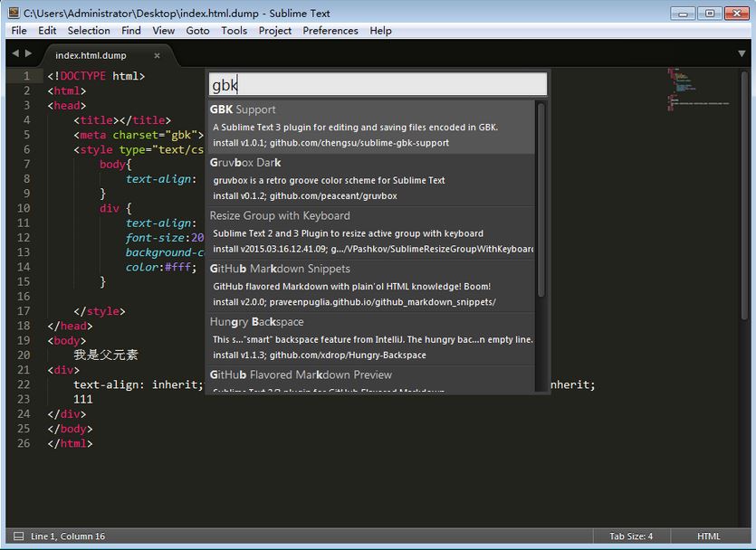This screenshot has width=756, height=550.
Task: Click the editor vertical scrollbar
Action: (744, 195)
